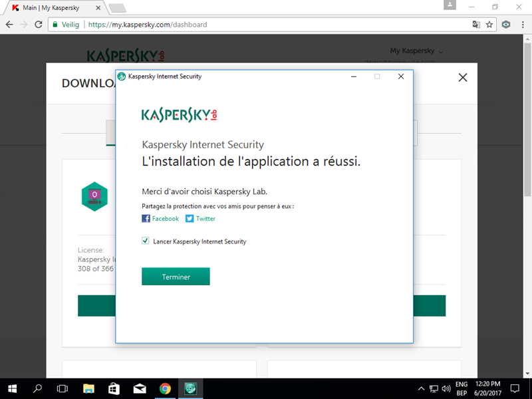Click the translate page icon in address bar

(475, 25)
